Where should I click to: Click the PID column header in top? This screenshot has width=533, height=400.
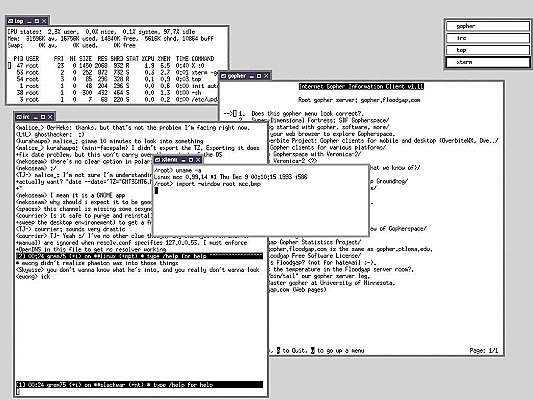point(18,59)
